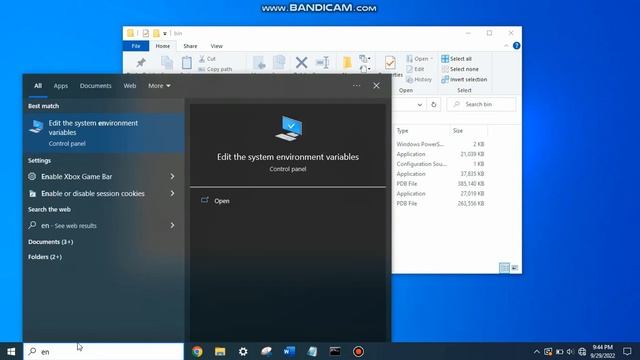
Task: Expand arrow beside Enable Xbox Game Bar
Action: (x=172, y=176)
